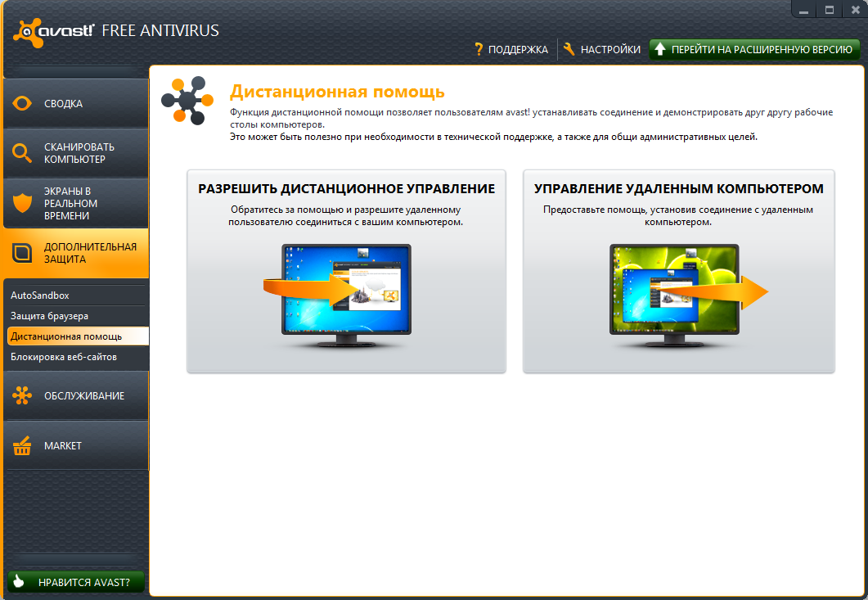868x600 pixels.
Task: Click the magnifier icon for Сканировать компьютер
Action: point(22,153)
